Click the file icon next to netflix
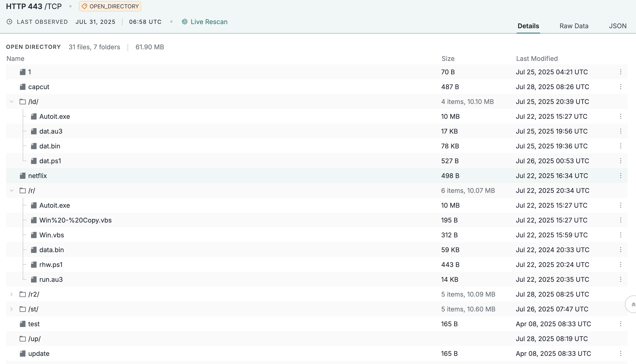This screenshot has height=364, width=636. 22,176
